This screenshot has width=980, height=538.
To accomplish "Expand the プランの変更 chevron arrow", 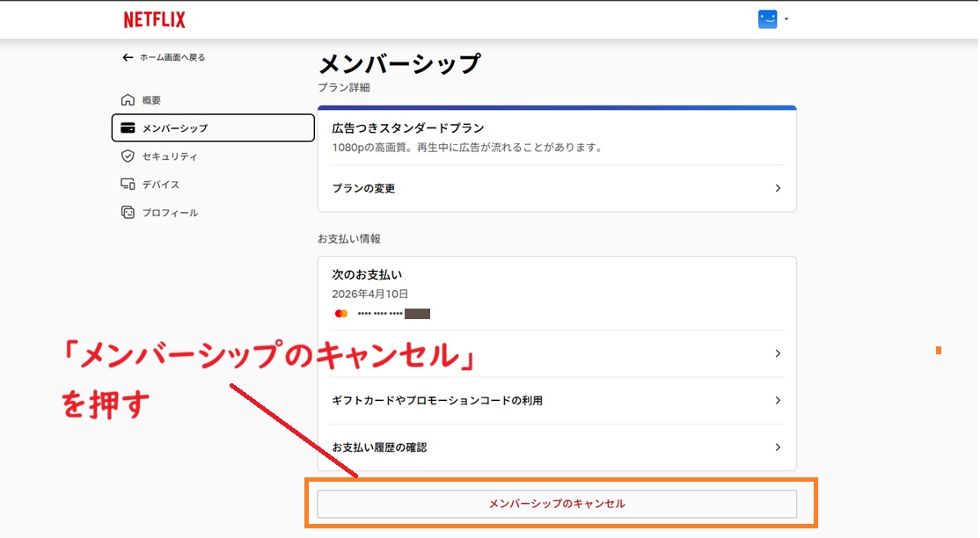I will pyautogui.click(x=778, y=188).
